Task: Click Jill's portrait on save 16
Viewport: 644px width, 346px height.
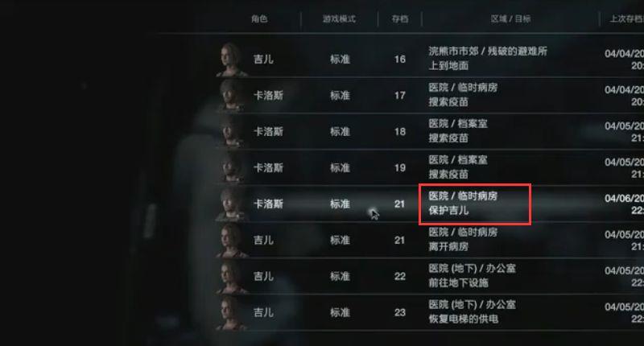Action: 232,60
